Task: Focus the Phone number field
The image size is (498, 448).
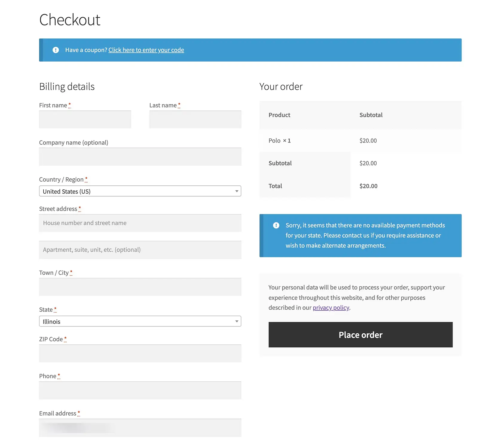Action: pos(140,391)
